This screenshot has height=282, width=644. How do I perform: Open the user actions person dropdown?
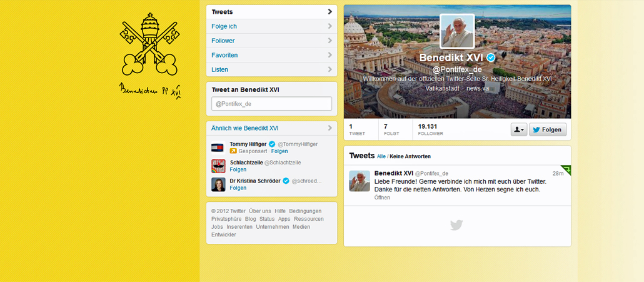click(519, 129)
